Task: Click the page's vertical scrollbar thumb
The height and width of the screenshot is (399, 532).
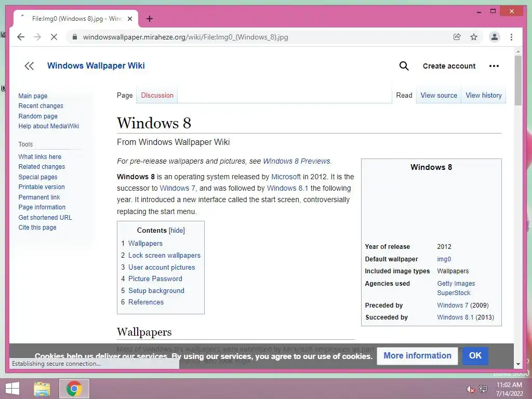Action: (x=518, y=81)
